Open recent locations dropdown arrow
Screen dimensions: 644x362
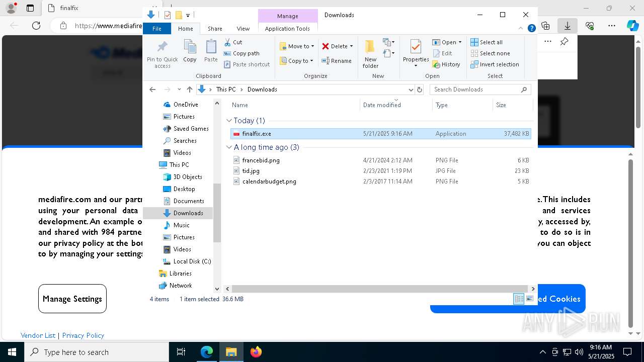(179, 89)
